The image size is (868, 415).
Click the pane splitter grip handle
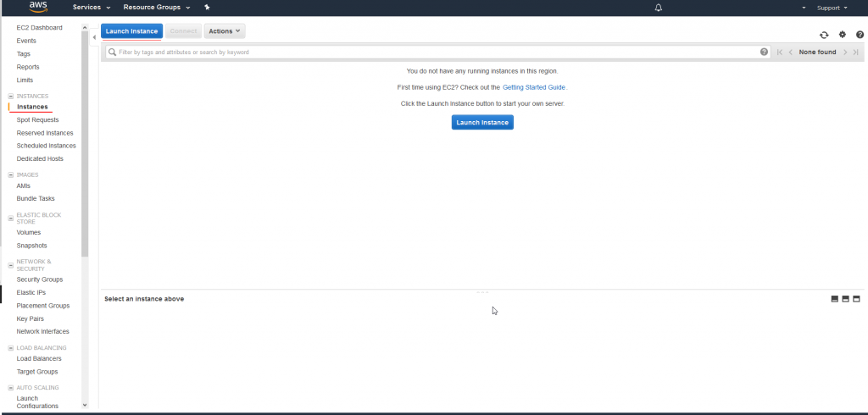point(482,291)
